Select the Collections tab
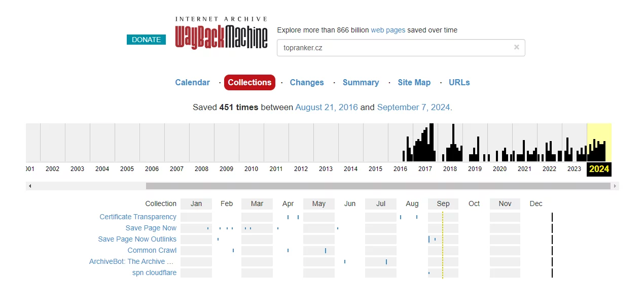The image size is (644, 306). 249,82
